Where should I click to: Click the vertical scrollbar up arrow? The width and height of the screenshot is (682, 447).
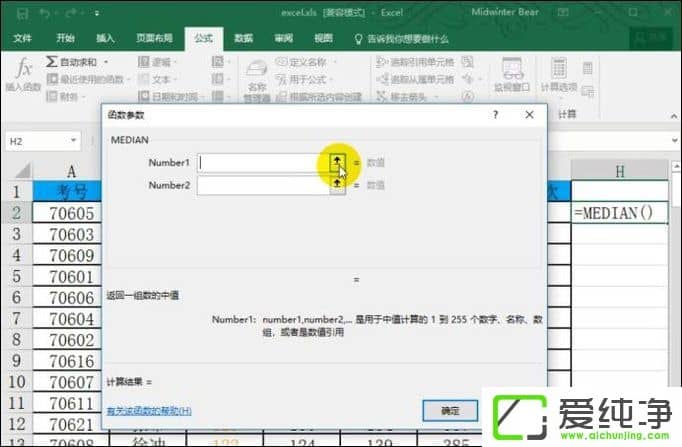(x=676, y=166)
